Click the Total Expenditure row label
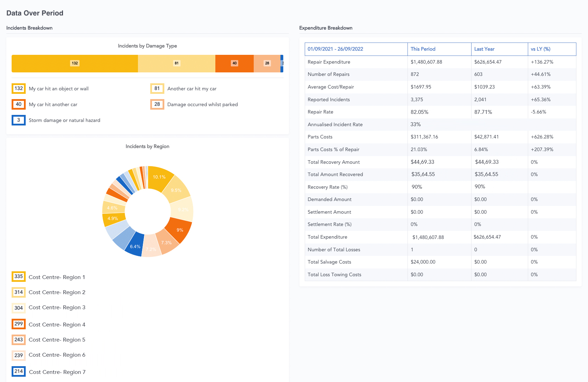This screenshot has width=588, height=382. [328, 237]
